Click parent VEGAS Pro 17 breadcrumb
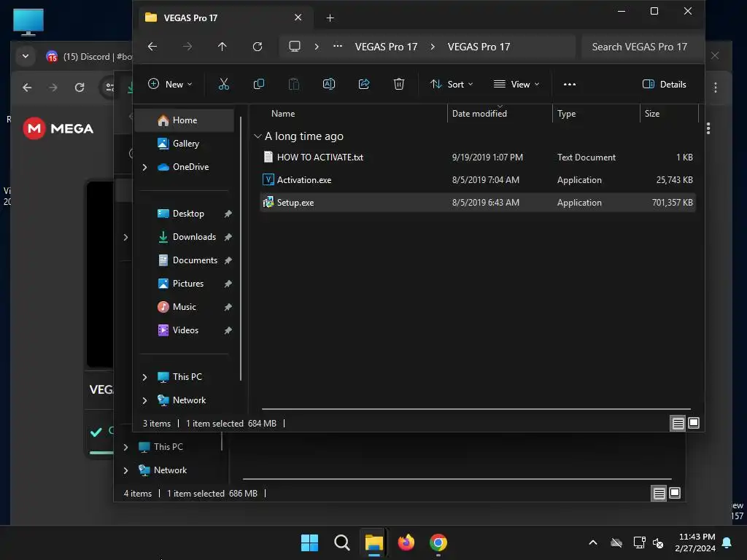This screenshot has height=560, width=747. tap(386, 47)
